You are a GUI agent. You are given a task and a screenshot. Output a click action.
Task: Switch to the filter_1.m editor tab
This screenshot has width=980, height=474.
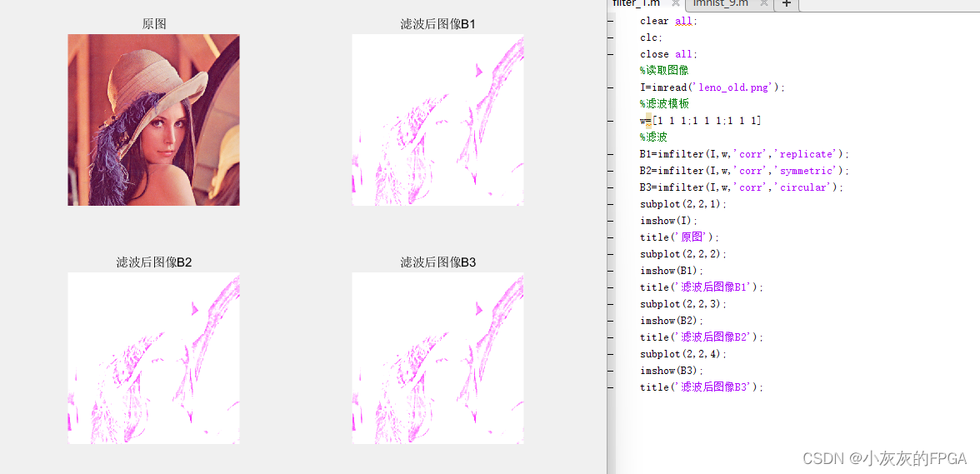click(635, 3)
